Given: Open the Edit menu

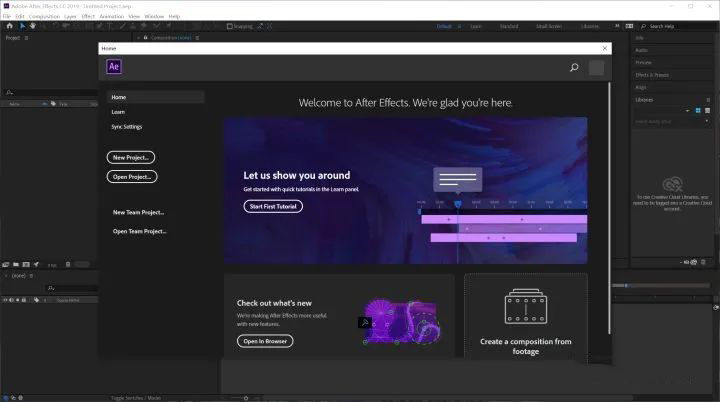Looking at the screenshot, I should click(x=20, y=16).
